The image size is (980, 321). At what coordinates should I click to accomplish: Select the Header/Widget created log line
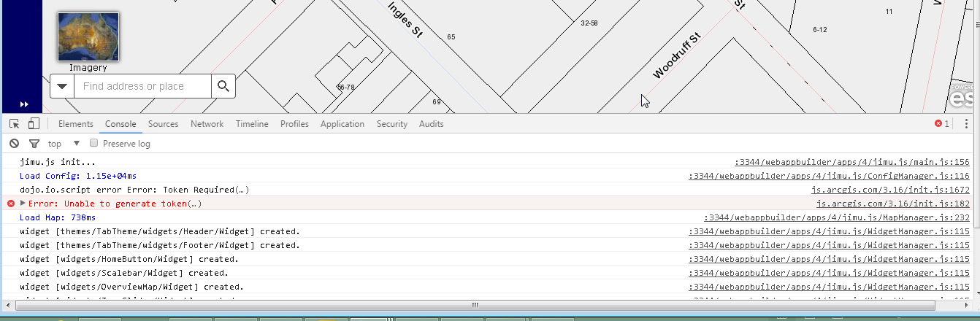coord(160,231)
